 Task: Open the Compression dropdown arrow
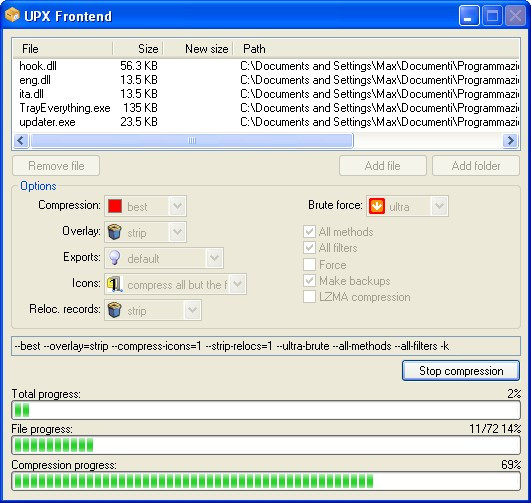(x=177, y=206)
